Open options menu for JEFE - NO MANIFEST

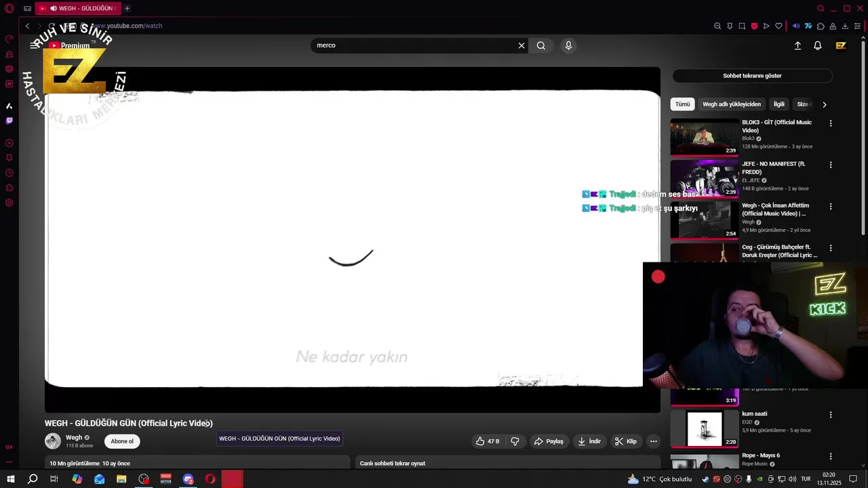point(831,165)
